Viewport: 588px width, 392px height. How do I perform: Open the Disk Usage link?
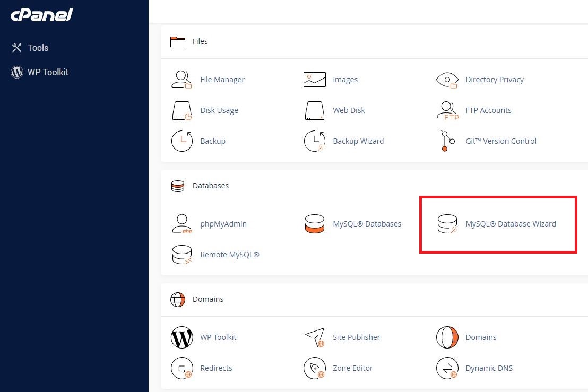(219, 110)
